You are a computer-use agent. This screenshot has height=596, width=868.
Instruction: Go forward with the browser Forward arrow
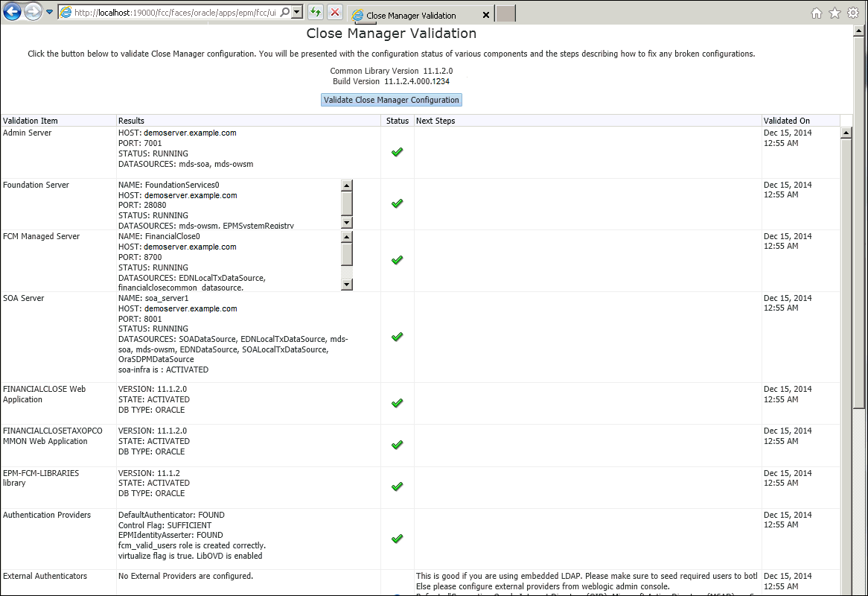33,12
